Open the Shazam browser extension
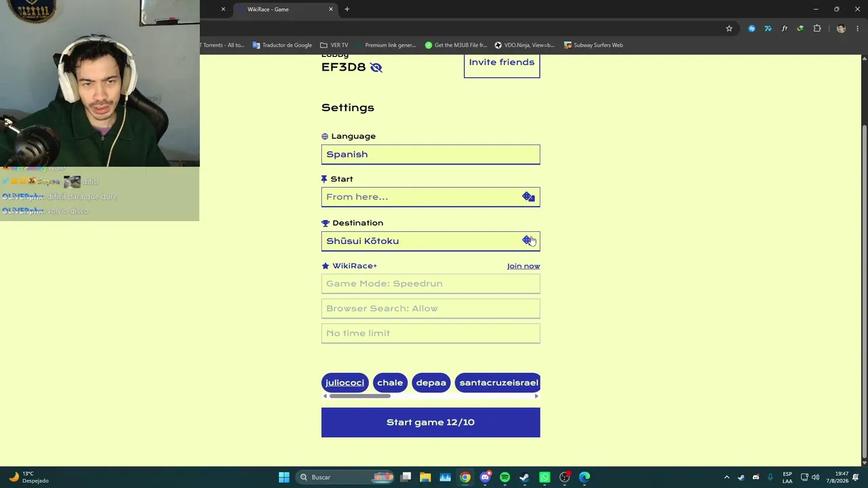 (x=751, y=28)
